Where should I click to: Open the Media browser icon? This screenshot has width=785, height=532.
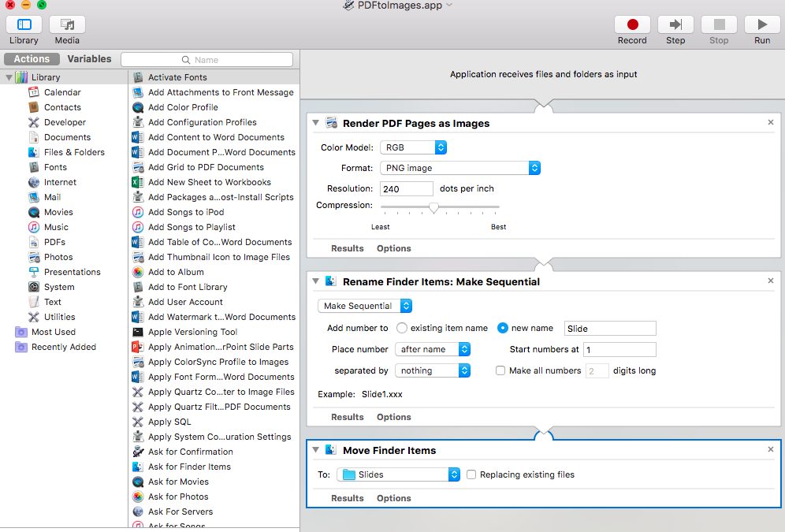pyautogui.click(x=67, y=24)
